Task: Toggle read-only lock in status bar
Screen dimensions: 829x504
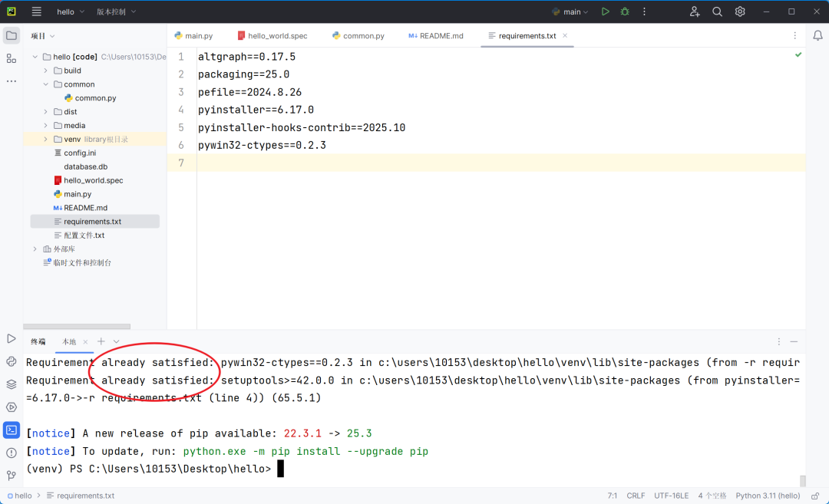Action: pyautogui.click(x=816, y=496)
